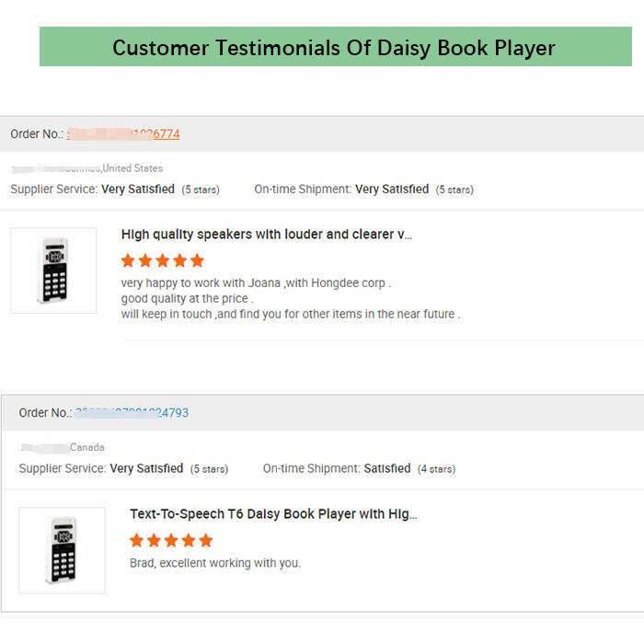Click the second star of the first review
The width and height of the screenshot is (644, 644).
[145, 260]
